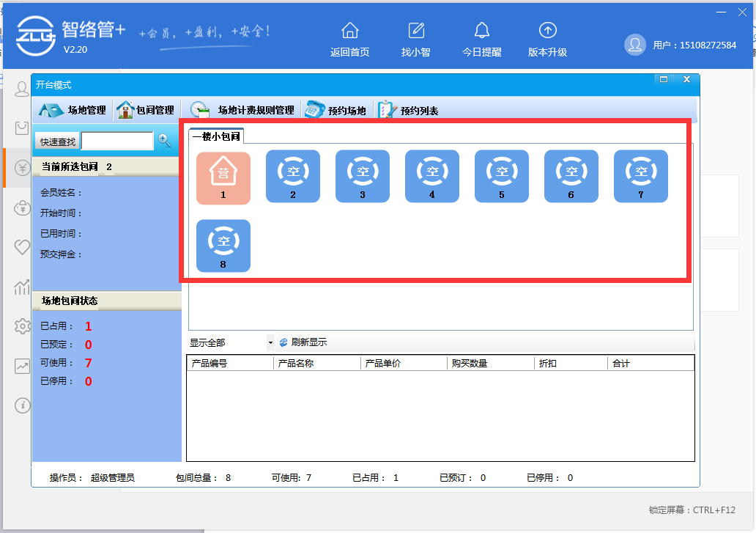
Task: Click the magnifier search icon
Action: tap(165, 141)
